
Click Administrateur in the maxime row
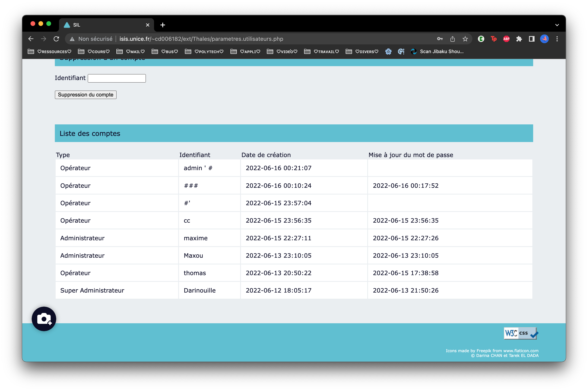point(117,238)
